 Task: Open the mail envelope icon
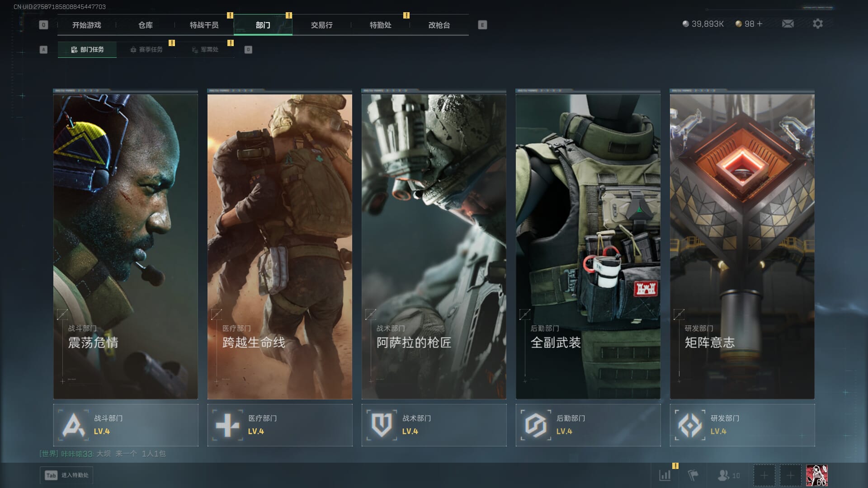[x=788, y=23]
